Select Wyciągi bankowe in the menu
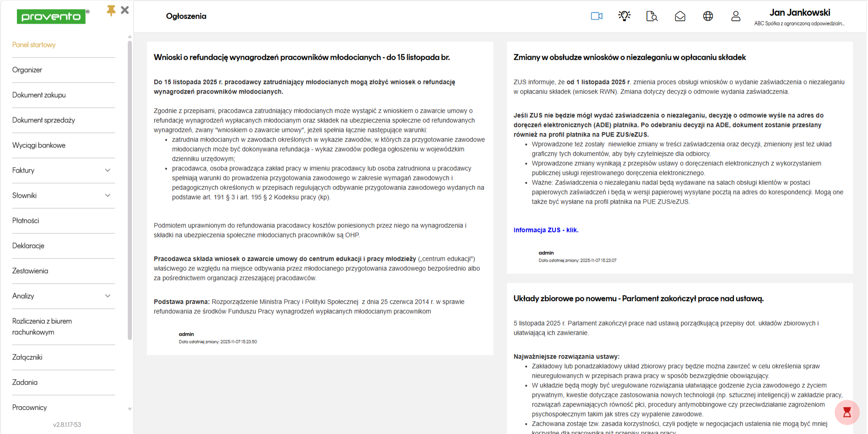The width and height of the screenshot is (868, 434). tap(39, 145)
